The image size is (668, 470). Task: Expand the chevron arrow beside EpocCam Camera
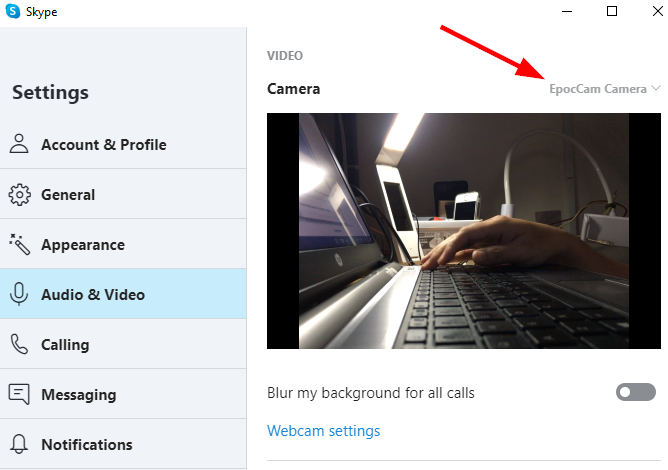pos(656,89)
